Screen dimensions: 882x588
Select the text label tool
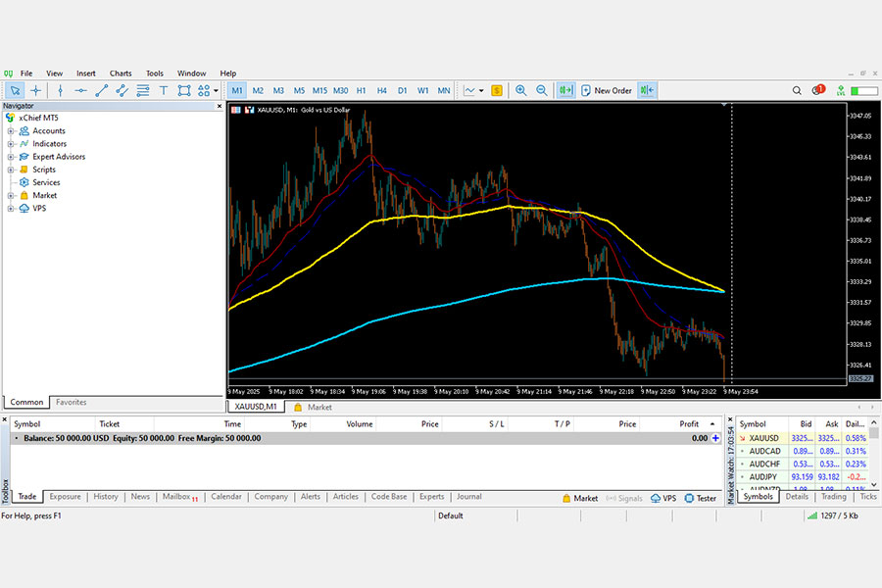tap(164, 90)
